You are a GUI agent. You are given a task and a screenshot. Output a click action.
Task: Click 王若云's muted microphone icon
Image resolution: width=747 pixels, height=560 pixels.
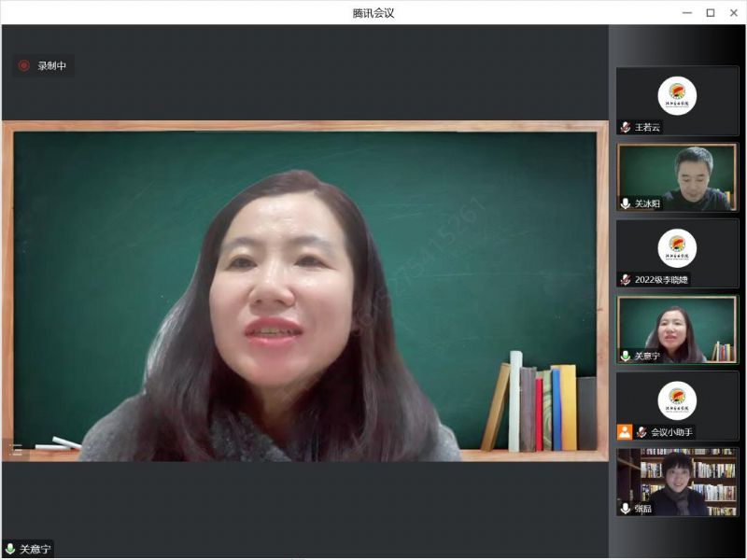(626, 127)
